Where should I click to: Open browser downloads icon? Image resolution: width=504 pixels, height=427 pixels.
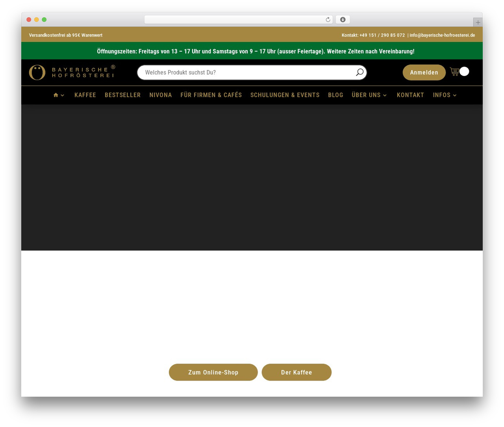[x=343, y=20]
